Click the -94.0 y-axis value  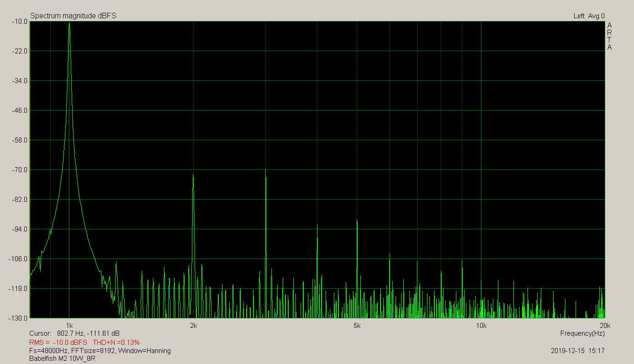[20, 229]
